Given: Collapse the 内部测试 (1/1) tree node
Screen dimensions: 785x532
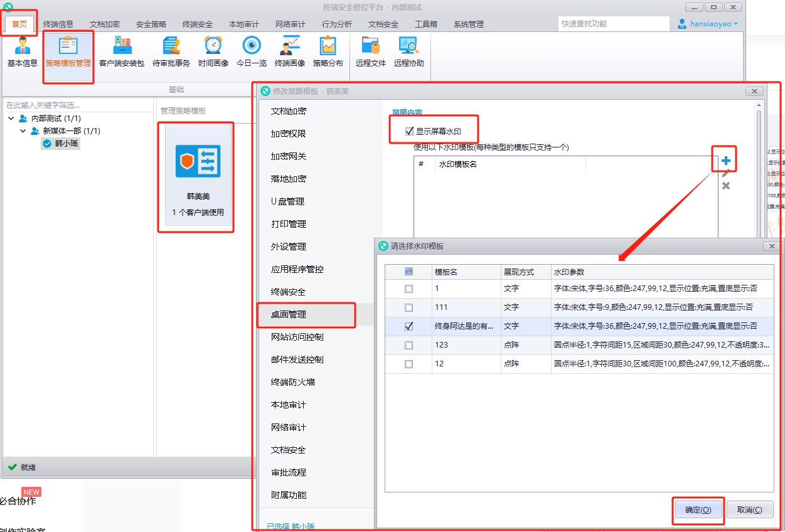Looking at the screenshot, I should [12, 118].
